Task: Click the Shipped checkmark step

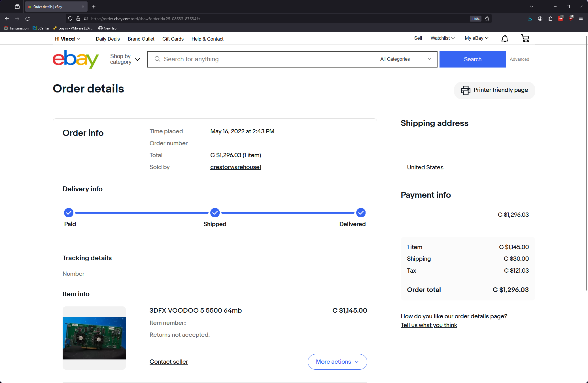Action: [215, 212]
